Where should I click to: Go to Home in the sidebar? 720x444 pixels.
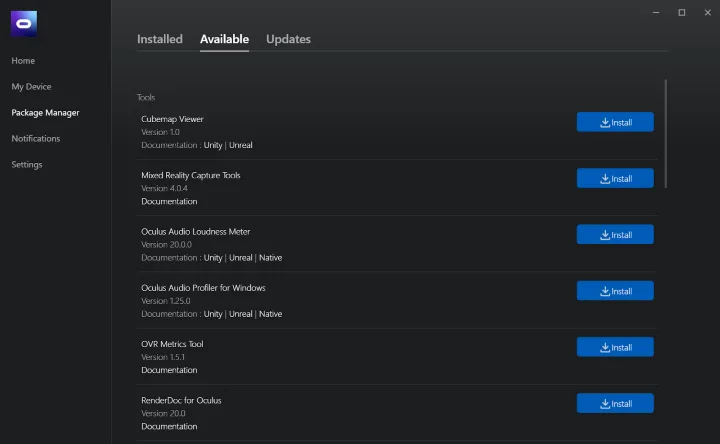[23, 61]
